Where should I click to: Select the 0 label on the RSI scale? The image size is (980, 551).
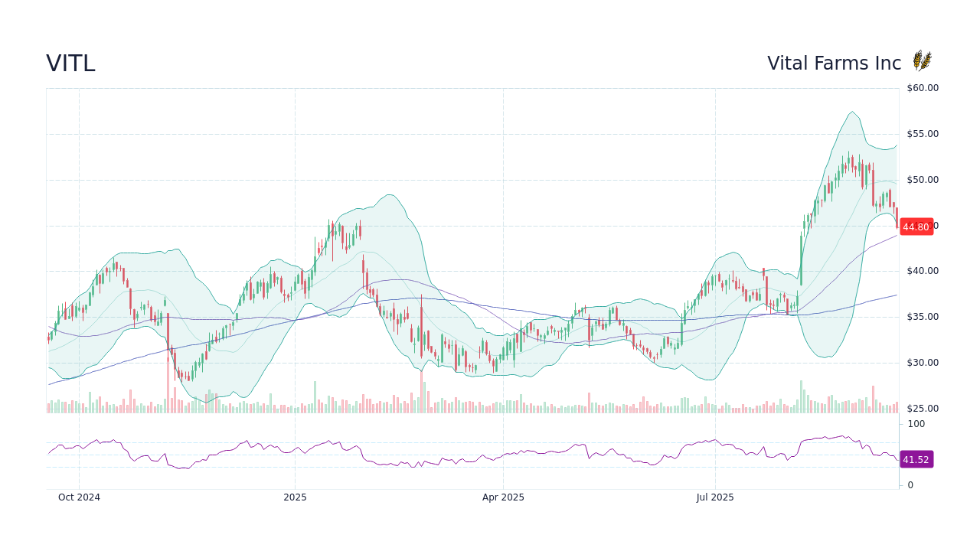(x=910, y=484)
